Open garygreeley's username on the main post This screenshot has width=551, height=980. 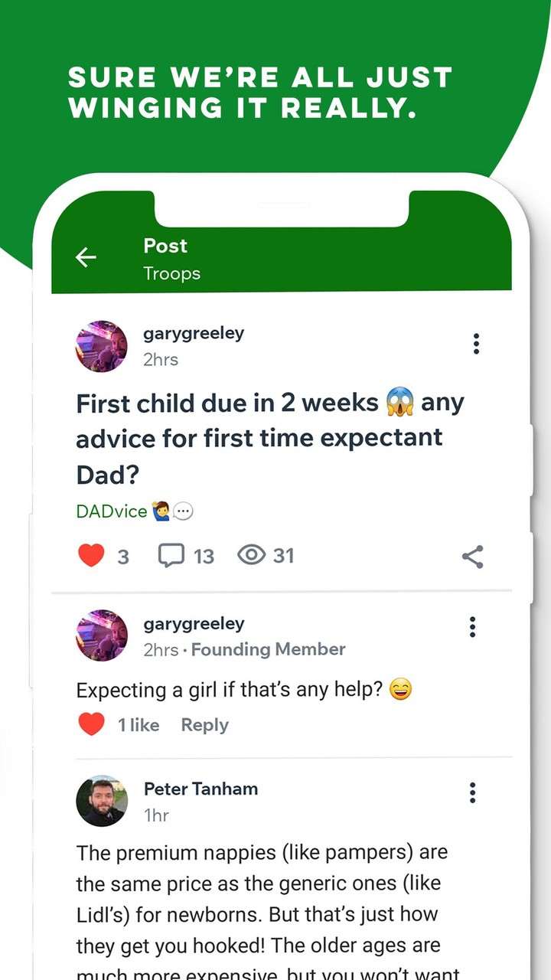pos(194,334)
